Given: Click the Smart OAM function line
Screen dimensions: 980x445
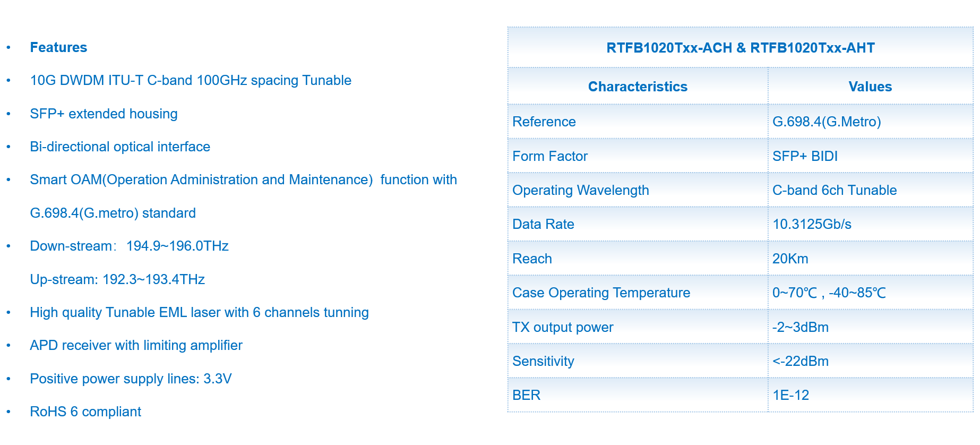Looking at the screenshot, I should coord(243,180).
